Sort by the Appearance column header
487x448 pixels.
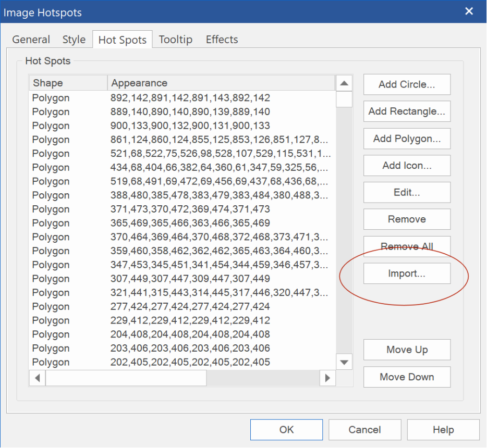click(221, 83)
